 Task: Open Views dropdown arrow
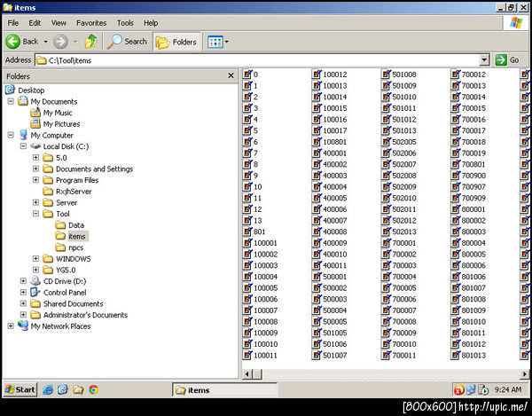pos(227,42)
